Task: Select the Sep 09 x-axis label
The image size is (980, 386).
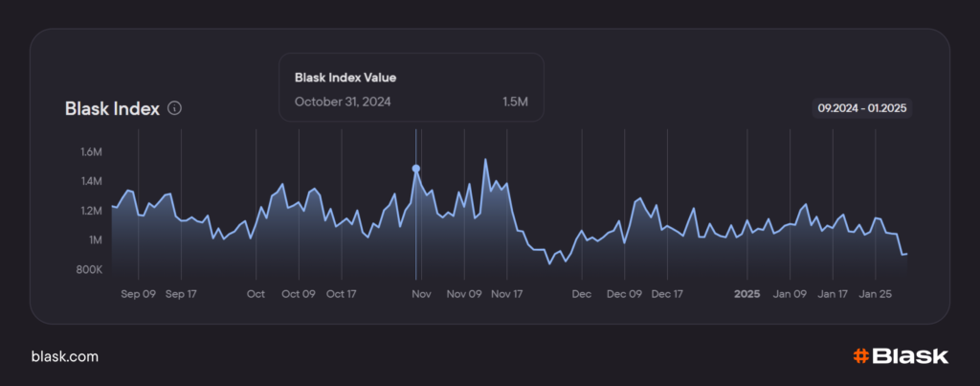Action: click(138, 294)
